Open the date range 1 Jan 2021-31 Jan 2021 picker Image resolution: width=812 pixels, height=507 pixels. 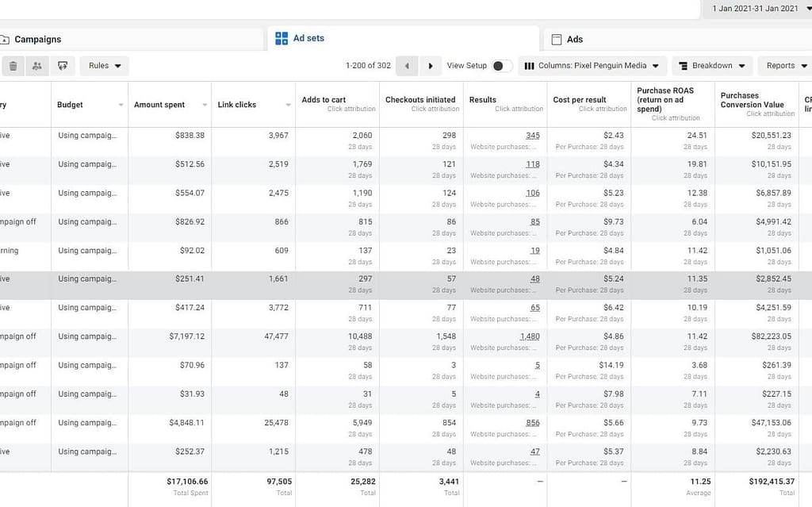click(757, 8)
